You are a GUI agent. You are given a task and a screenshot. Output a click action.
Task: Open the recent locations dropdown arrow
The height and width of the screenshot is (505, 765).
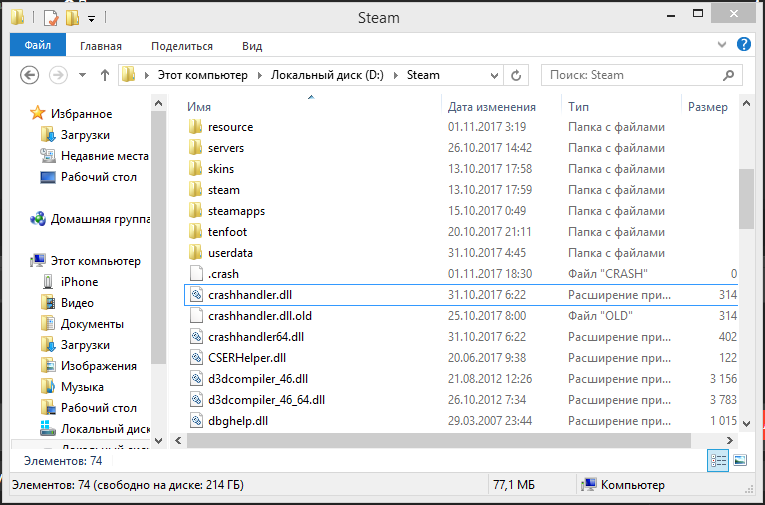(x=82, y=75)
